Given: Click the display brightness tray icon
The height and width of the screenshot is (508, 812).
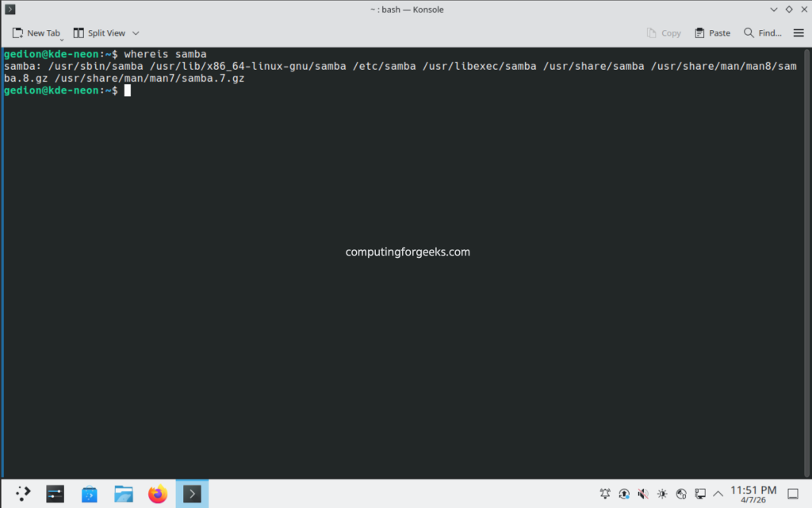Looking at the screenshot, I should tap(661, 493).
